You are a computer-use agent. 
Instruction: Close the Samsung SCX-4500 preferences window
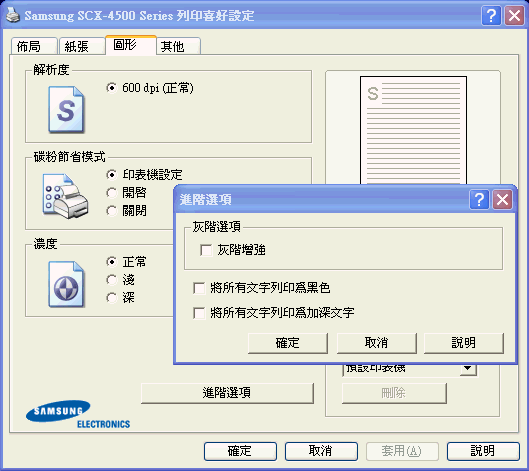pos(514,16)
